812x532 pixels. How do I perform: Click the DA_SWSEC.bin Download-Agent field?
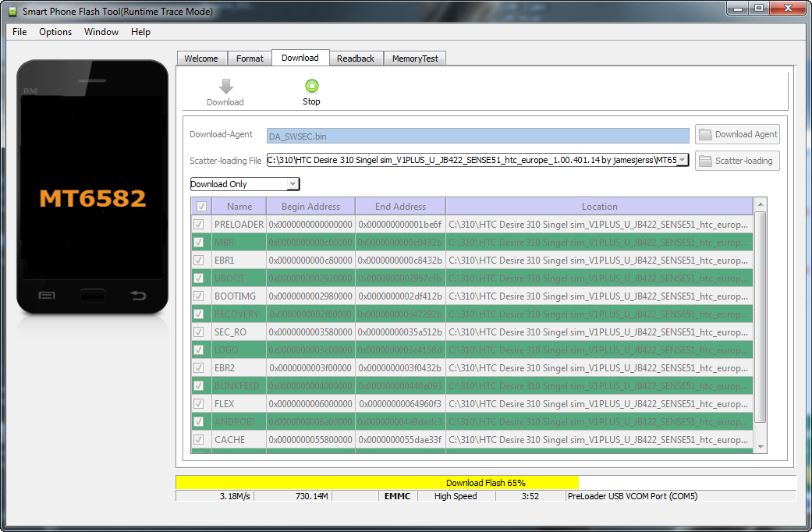[x=478, y=137]
